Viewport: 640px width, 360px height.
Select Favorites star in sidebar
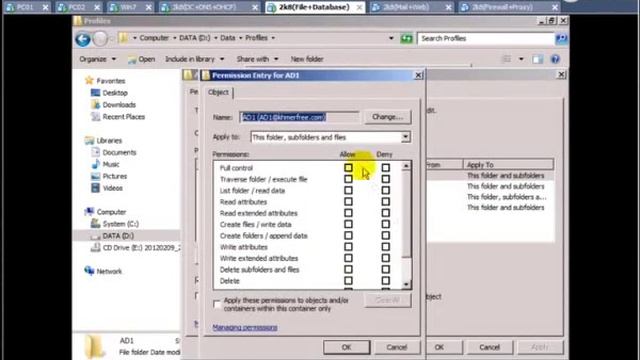click(x=89, y=80)
